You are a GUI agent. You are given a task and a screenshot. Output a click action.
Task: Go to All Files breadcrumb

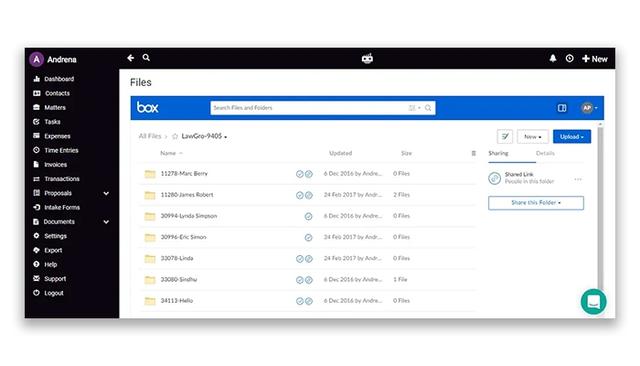150,136
